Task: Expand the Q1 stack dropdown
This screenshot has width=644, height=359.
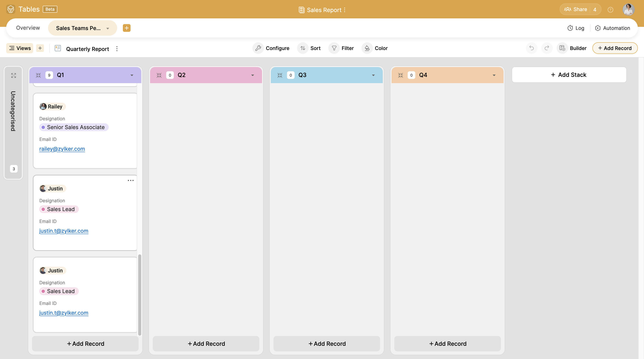Action: [x=132, y=75]
